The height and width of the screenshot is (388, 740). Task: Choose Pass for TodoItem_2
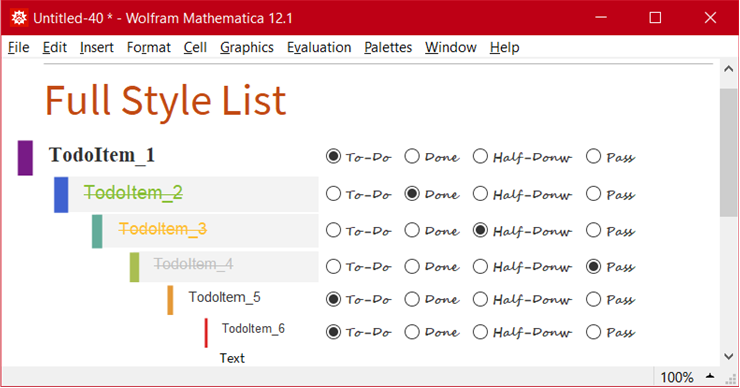(x=593, y=194)
